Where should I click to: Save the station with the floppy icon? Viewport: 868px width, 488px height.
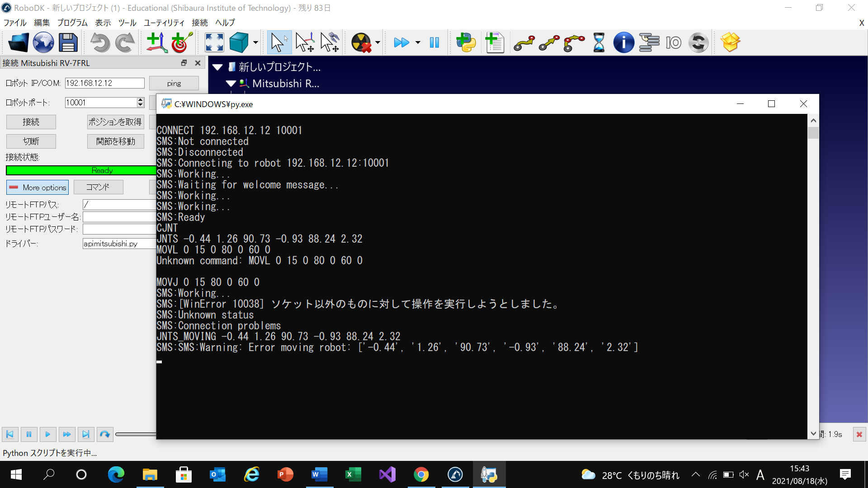[68, 43]
